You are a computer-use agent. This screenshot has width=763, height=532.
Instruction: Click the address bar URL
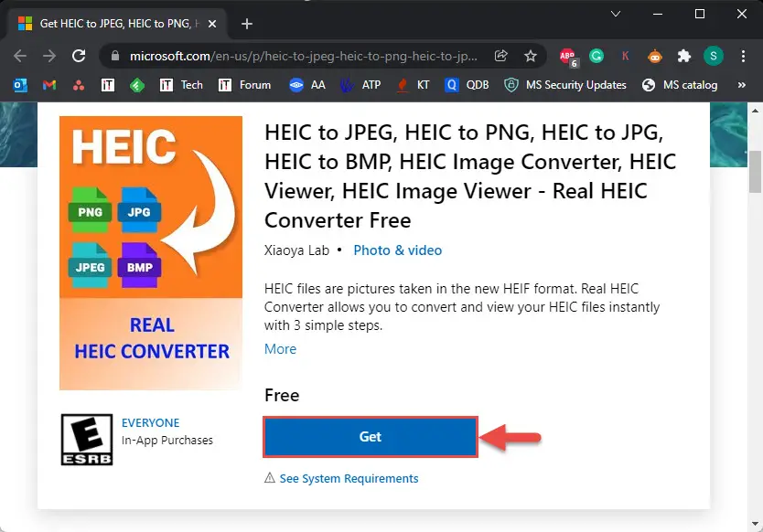[x=303, y=56]
